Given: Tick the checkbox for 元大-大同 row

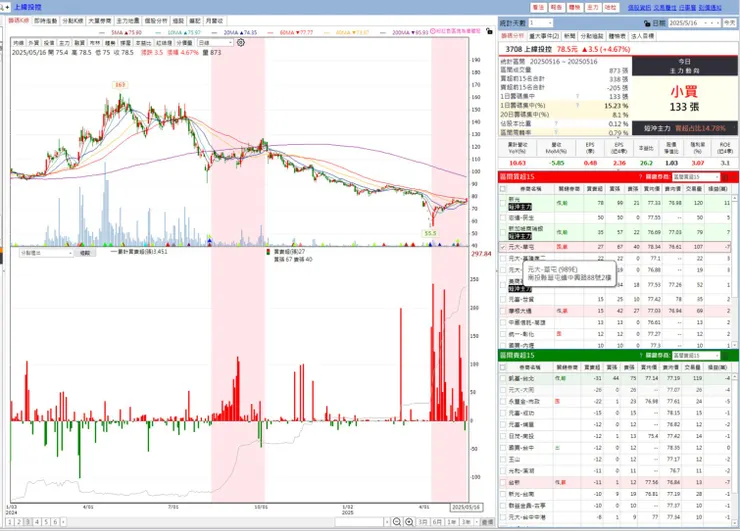Looking at the screenshot, I should tap(504, 390).
